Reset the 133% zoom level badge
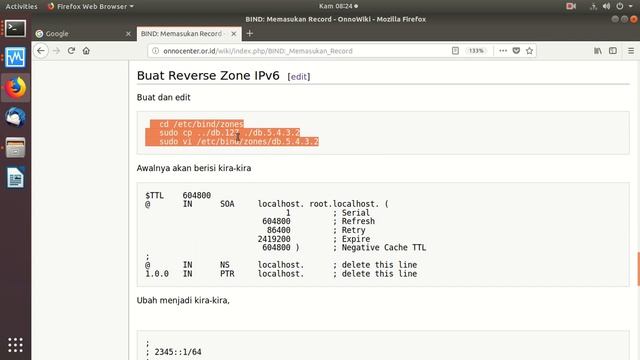This screenshot has width=640, height=360. coord(476,51)
